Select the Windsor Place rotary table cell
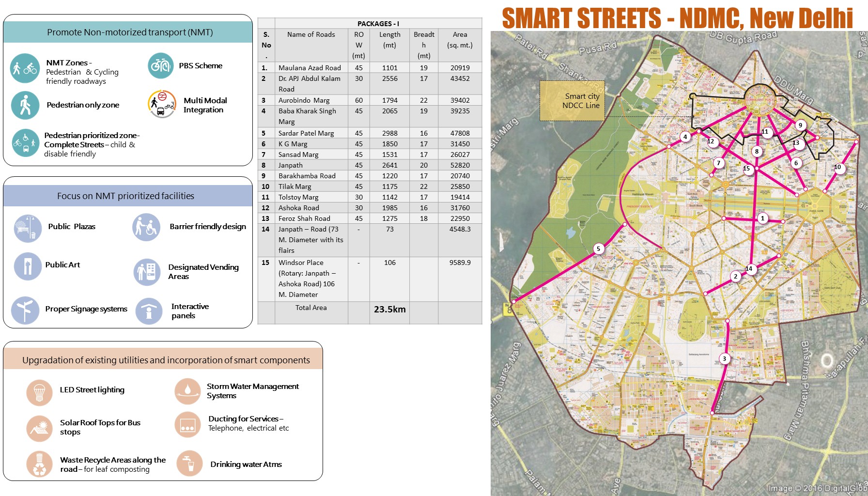The width and height of the screenshot is (868, 496). click(311, 279)
